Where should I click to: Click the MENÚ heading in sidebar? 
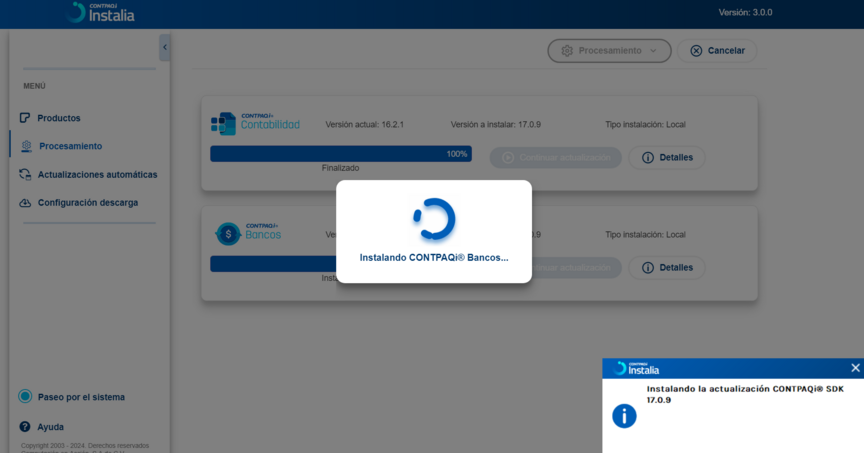[x=34, y=86]
